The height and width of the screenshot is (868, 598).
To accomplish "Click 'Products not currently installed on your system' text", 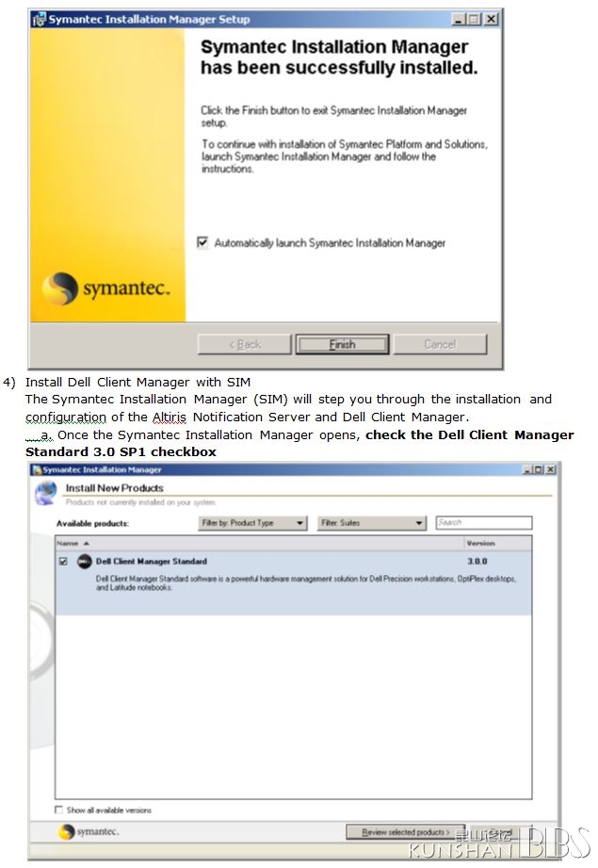I will point(140,502).
